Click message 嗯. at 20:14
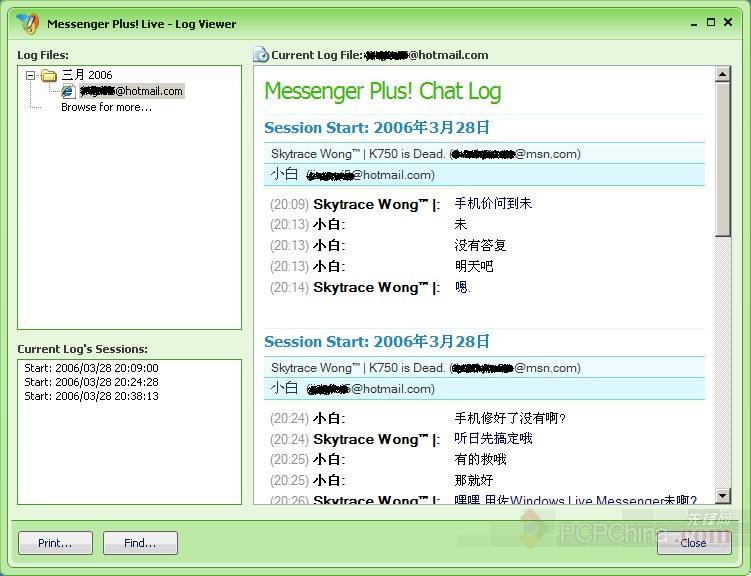The image size is (751, 576). pos(463,287)
